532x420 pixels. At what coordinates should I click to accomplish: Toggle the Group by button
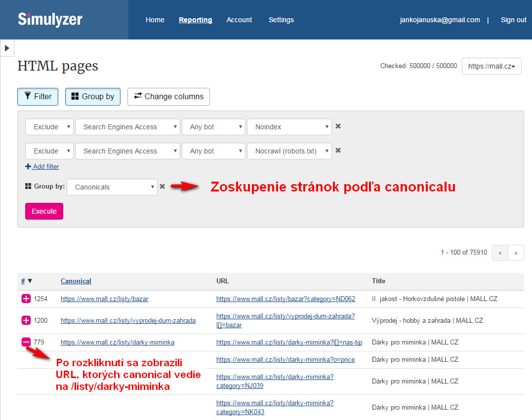(x=93, y=97)
